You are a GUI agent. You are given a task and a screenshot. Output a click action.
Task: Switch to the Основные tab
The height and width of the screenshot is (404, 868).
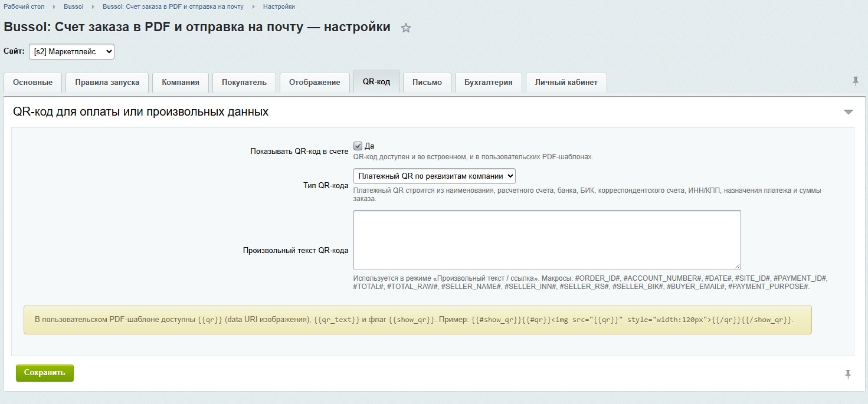point(33,83)
